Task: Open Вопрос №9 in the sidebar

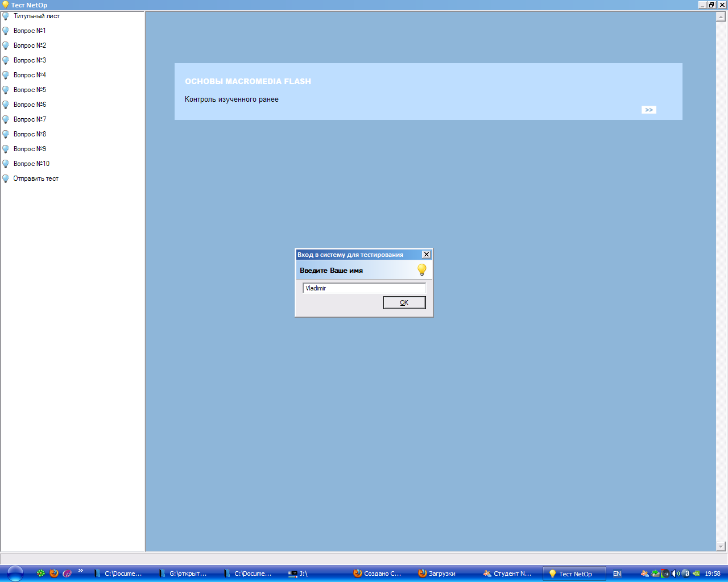Action: [x=30, y=149]
